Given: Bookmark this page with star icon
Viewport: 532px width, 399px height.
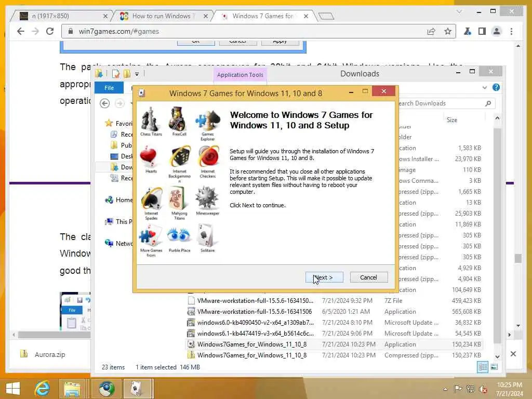Looking at the screenshot, I should coord(447,31).
